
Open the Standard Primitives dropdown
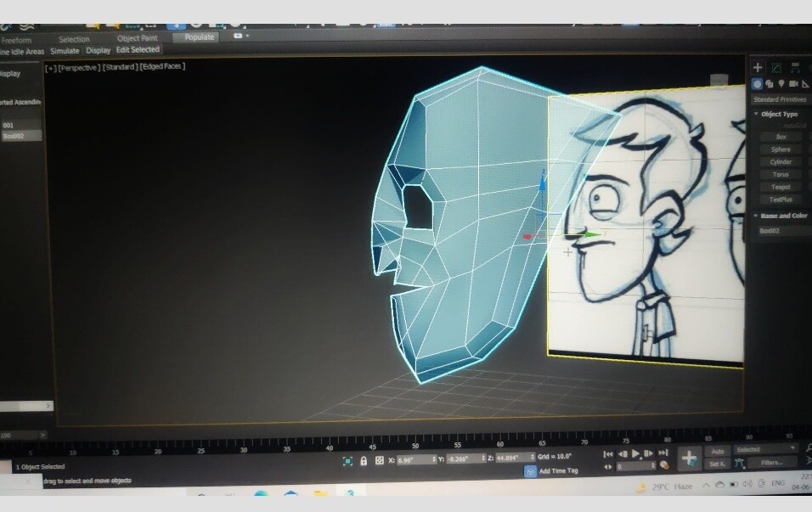779,98
